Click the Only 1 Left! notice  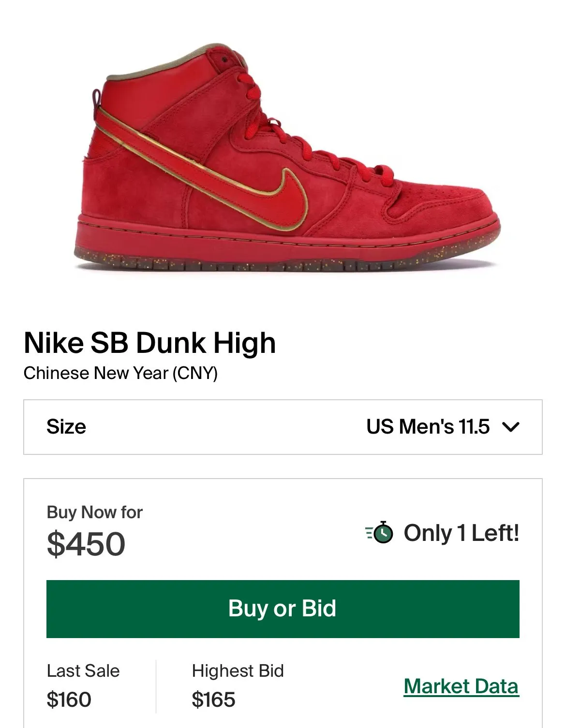coord(461,533)
